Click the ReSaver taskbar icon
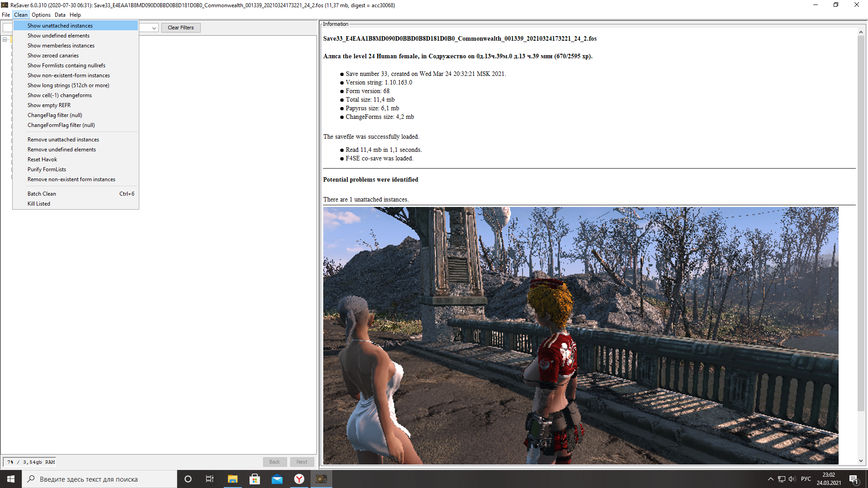Viewport: 868px width, 488px height. click(x=321, y=479)
